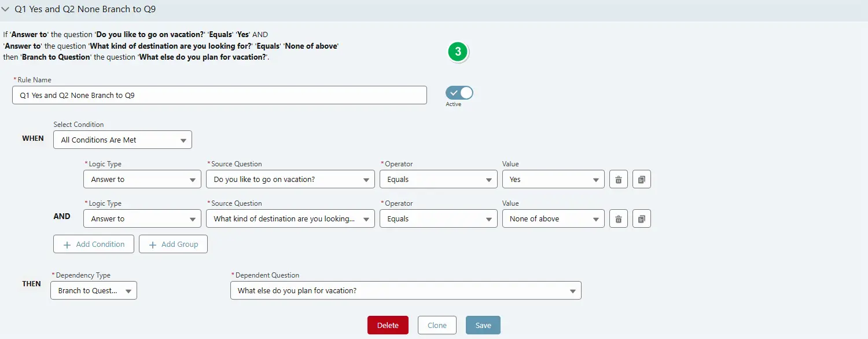Disable the Active toggle switch
Viewport: 868px width, 339px height.
coord(458,93)
